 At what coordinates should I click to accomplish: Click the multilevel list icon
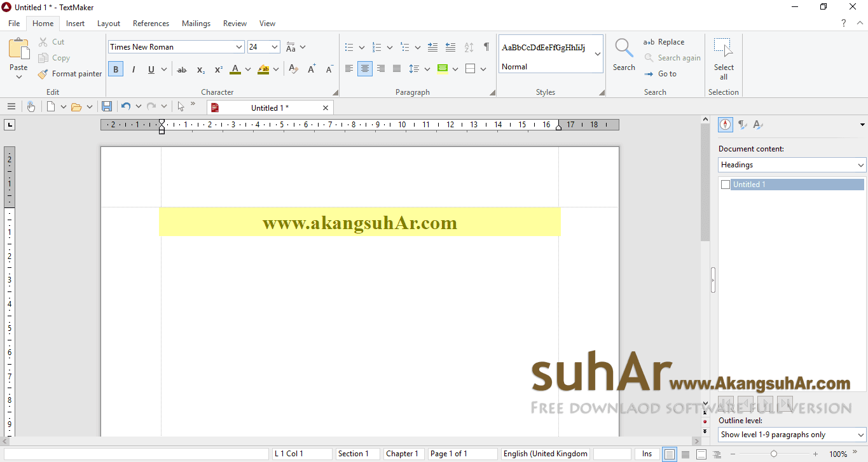(x=405, y=47)
